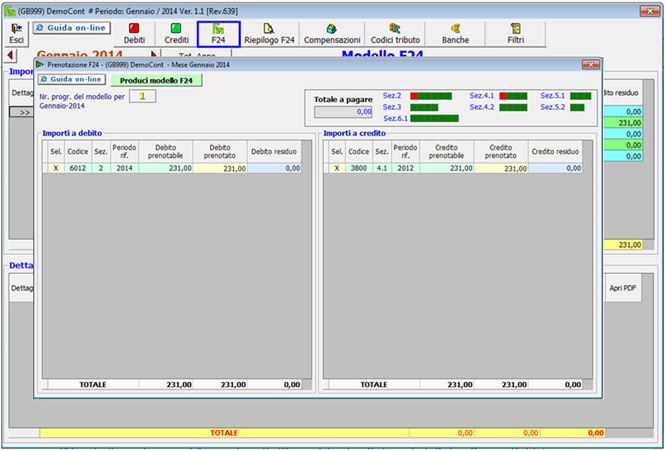
Task: Open Guida on-line in Prenotazione dialog
Action: (70, 78)
